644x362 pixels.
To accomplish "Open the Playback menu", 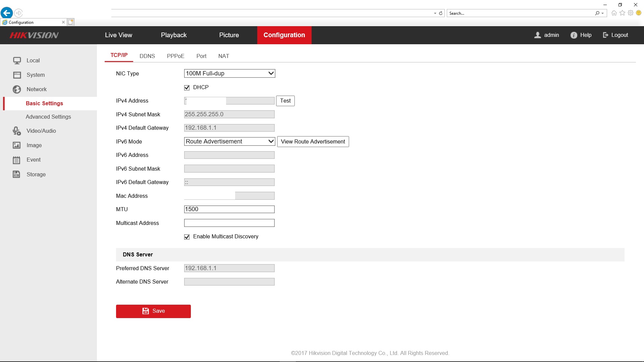I will click(173, 35).
